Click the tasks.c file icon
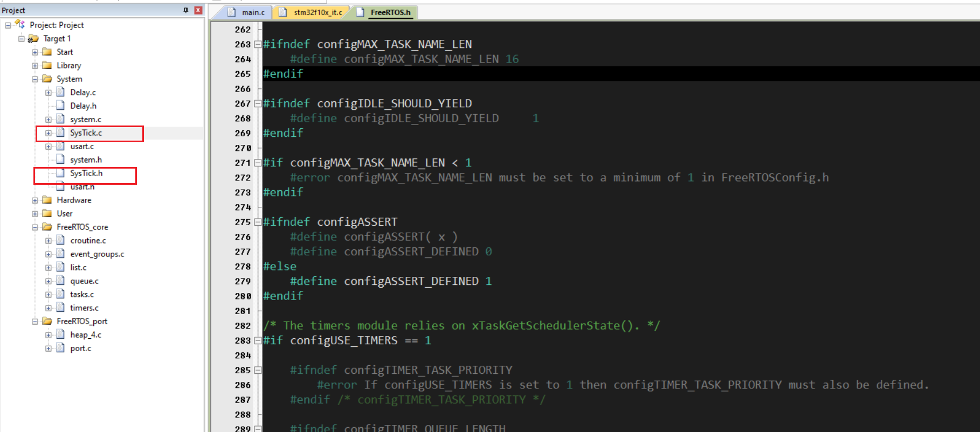 60,294
